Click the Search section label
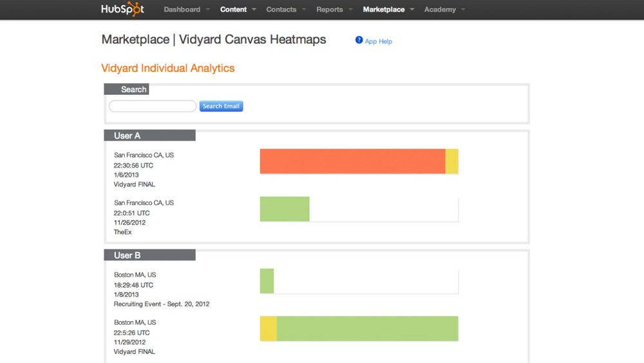This screenshot has width=644, height=363. click(x=126, y=89)
